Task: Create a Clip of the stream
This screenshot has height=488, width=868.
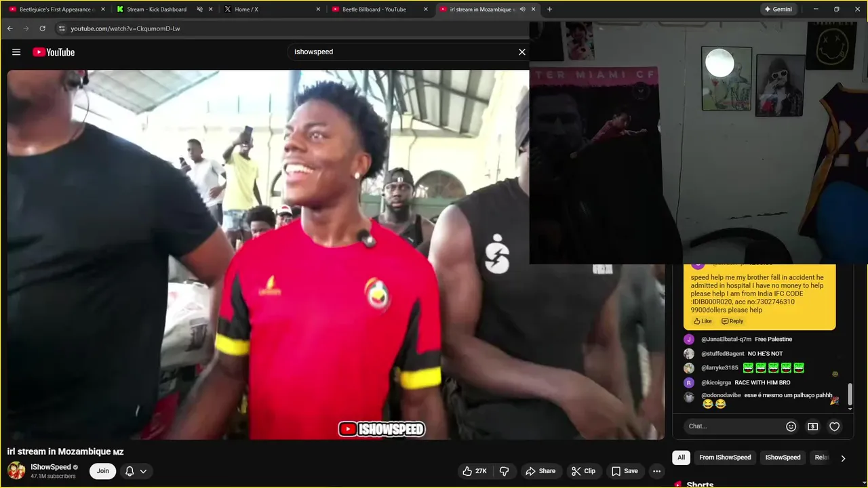Action: tap(583, 471)
